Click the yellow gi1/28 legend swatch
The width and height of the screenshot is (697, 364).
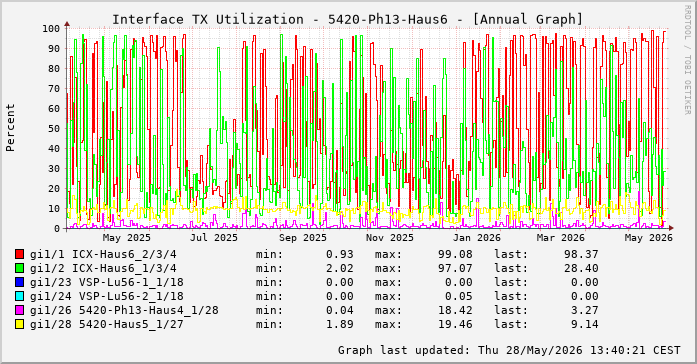[19, 324]
